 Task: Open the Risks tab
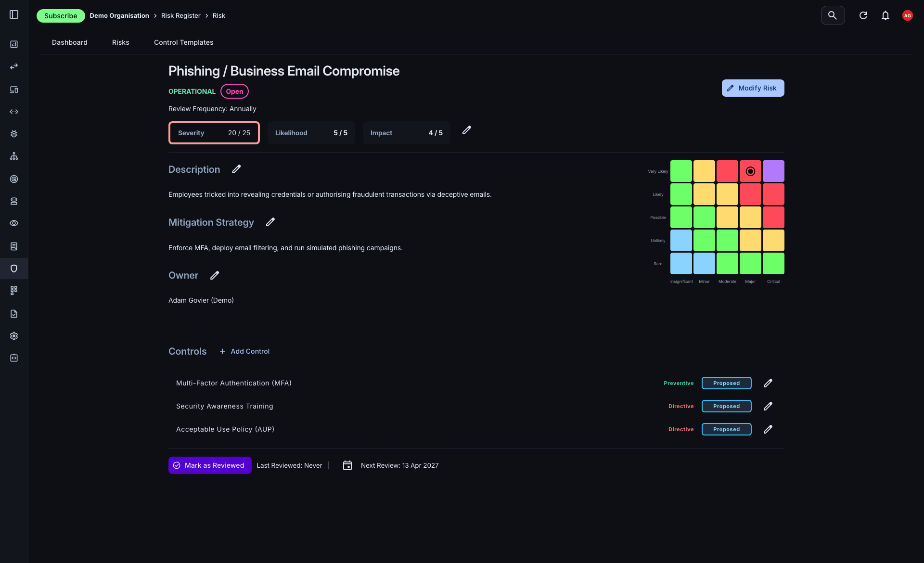click(x=120, y=42)
